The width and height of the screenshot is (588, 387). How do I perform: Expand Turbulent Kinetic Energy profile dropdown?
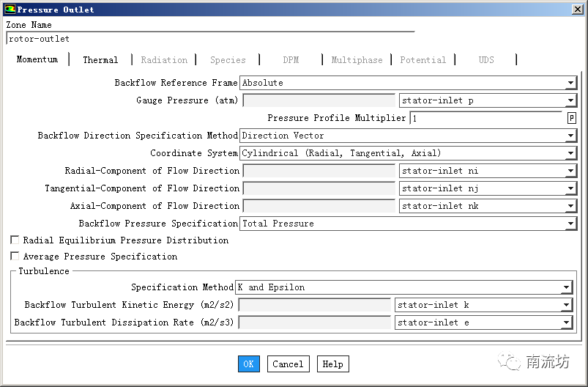pos(566,305)
